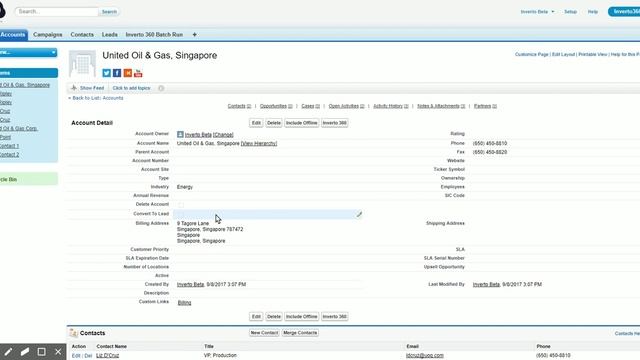Click into the Search input field

57,11
